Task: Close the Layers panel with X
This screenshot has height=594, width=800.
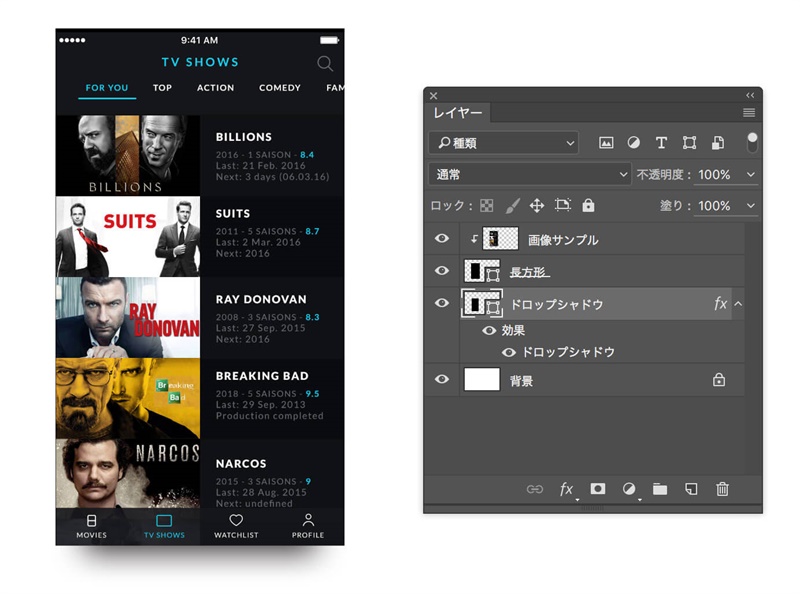Action: [433, 96]
